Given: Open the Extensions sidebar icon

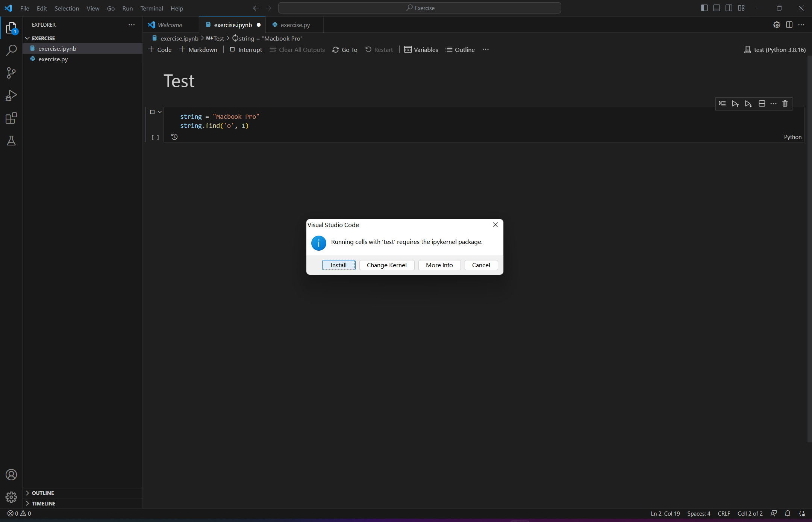Looking at the screenshot, I should [x=11, y=118].
